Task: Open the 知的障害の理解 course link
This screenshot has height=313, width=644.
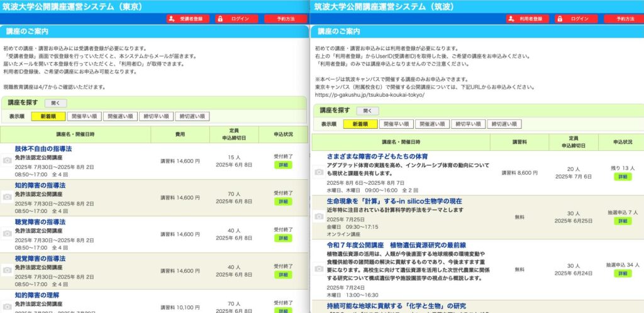Action: [x=37, y=295]
